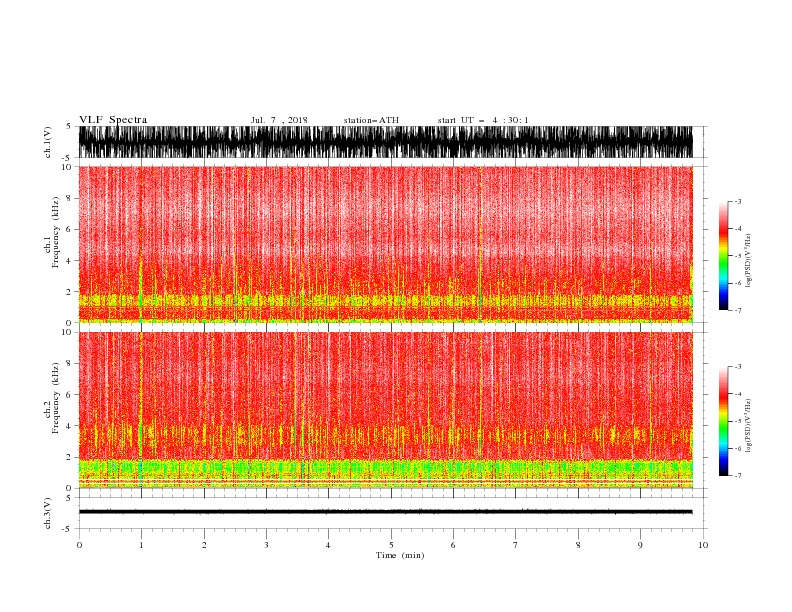Image resolution: width=792 pixels, height=612 pixels.
Task: Click the ch.1 spectrogram plot
Action: pos(385,244)
